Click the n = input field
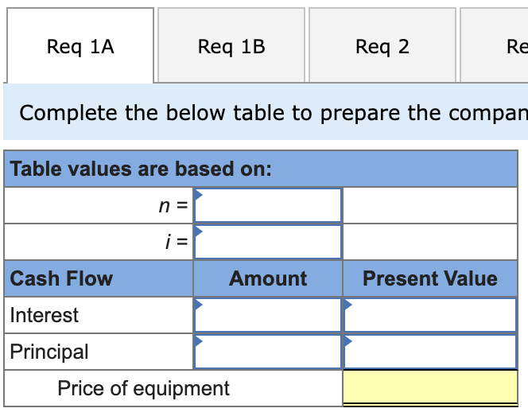This screenshot has height=420, width=528. pos(269,206)
